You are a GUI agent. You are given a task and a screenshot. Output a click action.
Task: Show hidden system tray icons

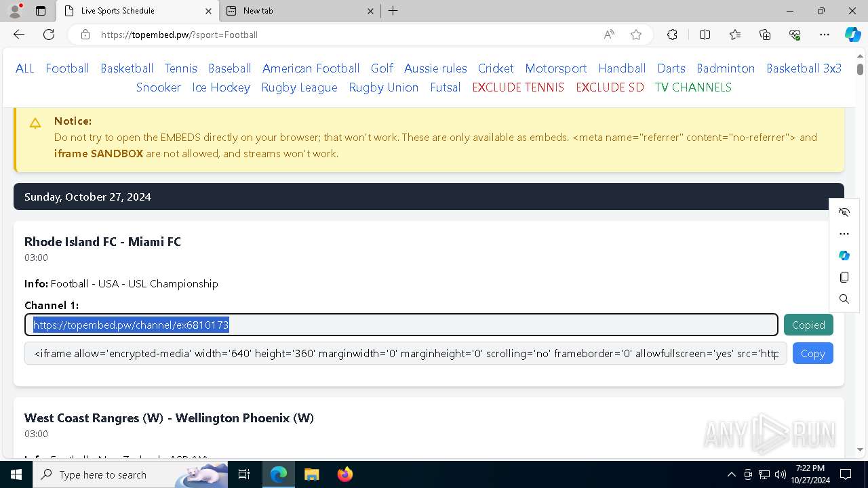coord(731,474)
